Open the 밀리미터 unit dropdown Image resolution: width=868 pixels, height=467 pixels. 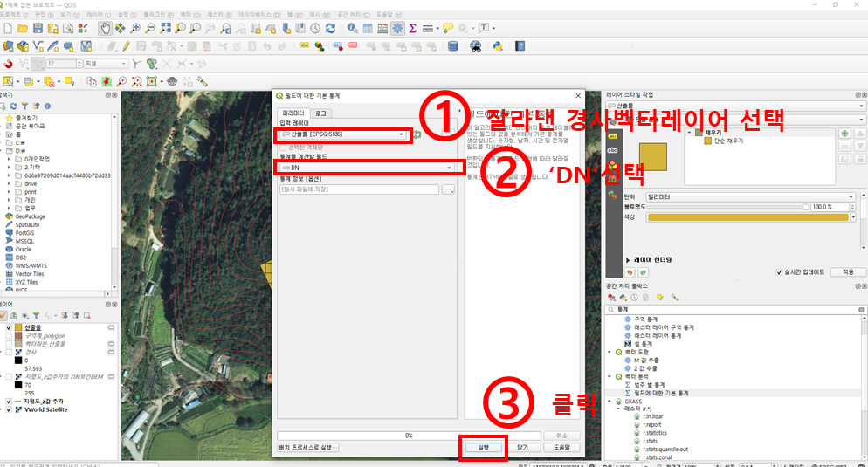click(x=751, y=197)
